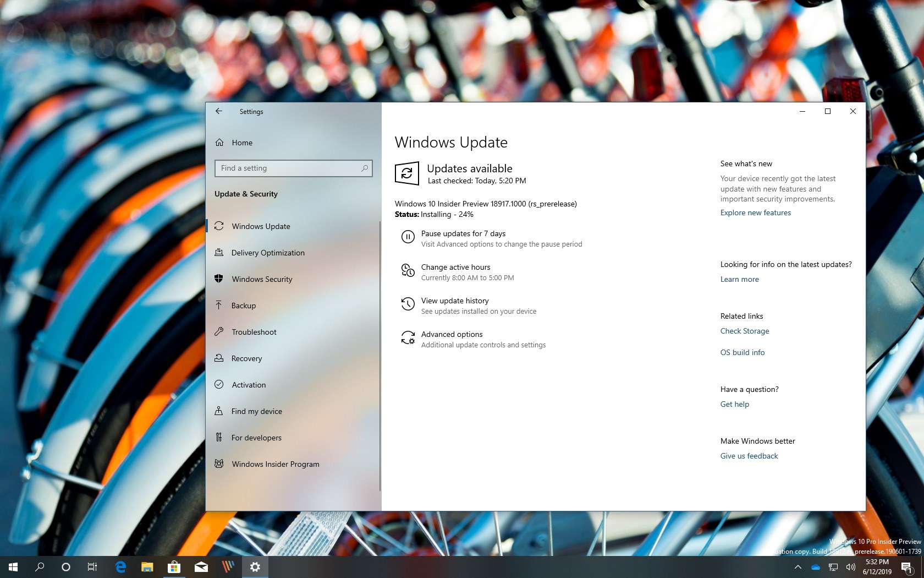Open the Mail app on taskbar
This screenshot has height=578, width=924.
201,567
